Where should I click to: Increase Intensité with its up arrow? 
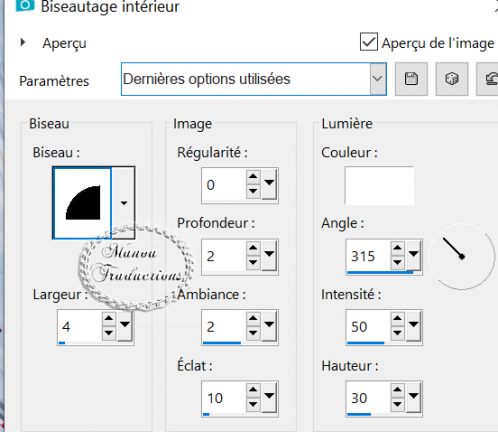click(x=397, y=318)
